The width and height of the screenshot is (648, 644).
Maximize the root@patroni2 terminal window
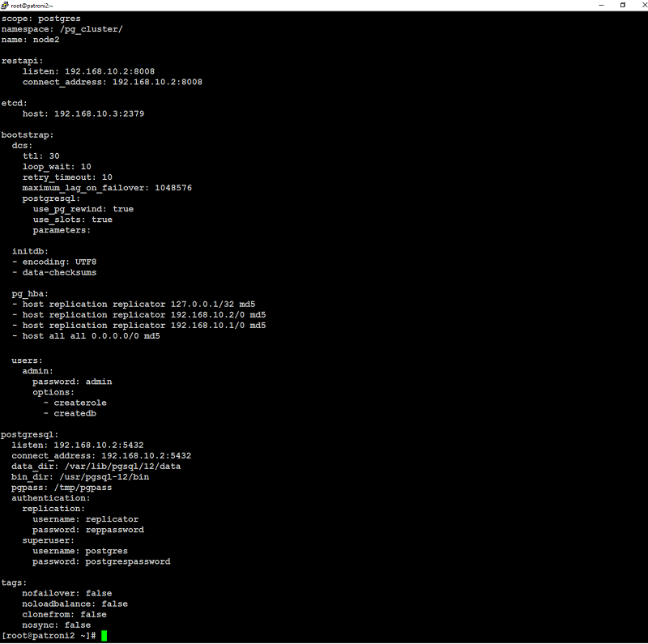623,6
